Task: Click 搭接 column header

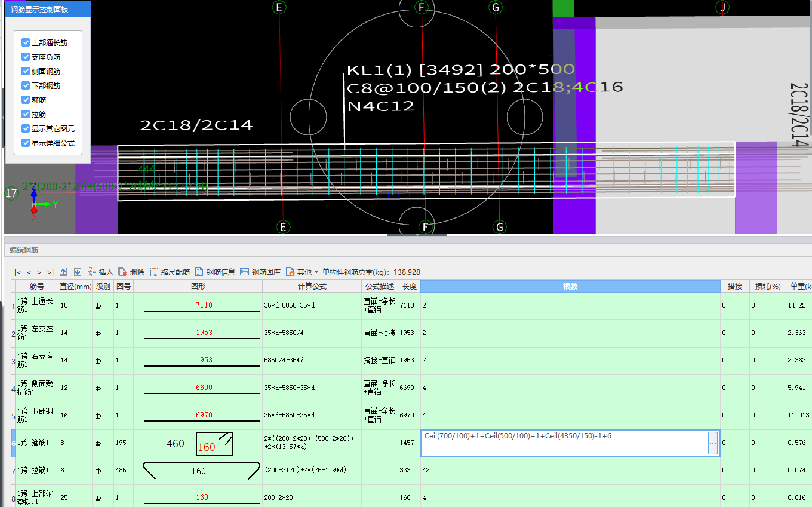Action: point(734,287)
